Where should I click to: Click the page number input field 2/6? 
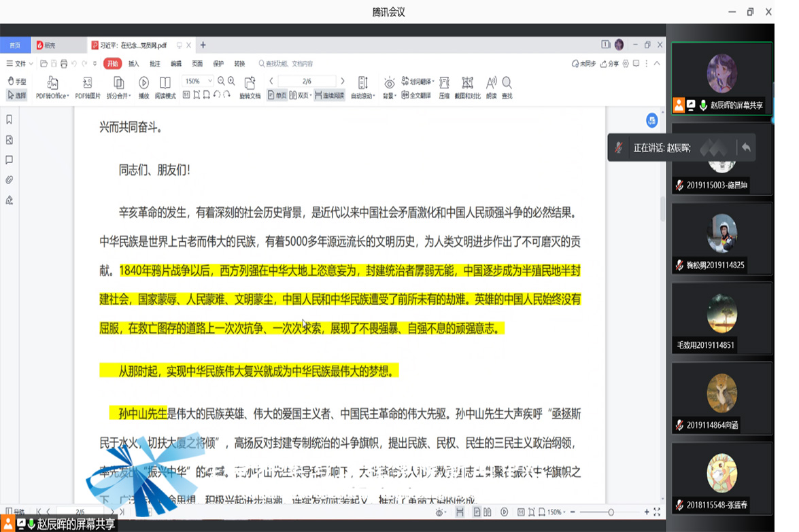coord(307,81)
